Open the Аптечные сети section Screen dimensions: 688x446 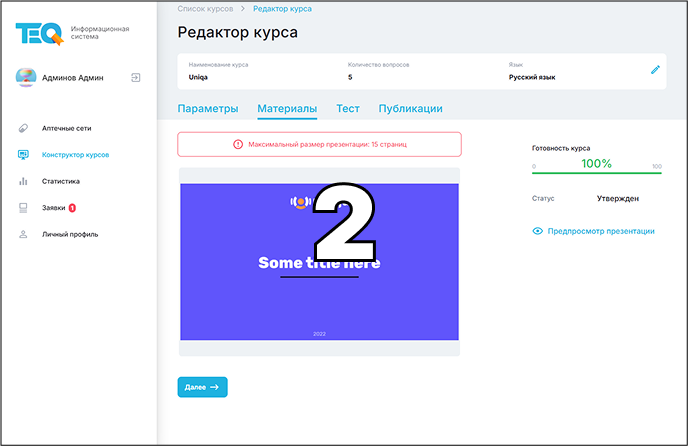click(67, 128)
